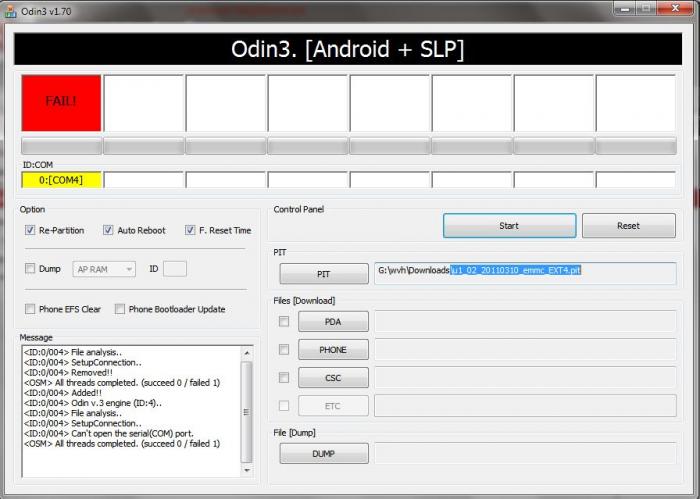Viewport: 700px width, 499px height.
Task: Close the Odin3 window
Action: click(675, 8)
